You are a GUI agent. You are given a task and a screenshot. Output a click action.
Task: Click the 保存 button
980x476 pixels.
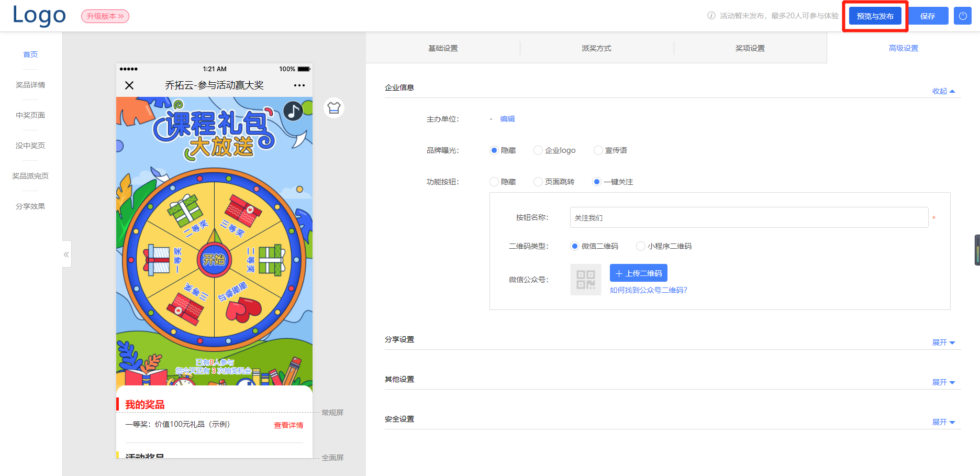[928, 16]
